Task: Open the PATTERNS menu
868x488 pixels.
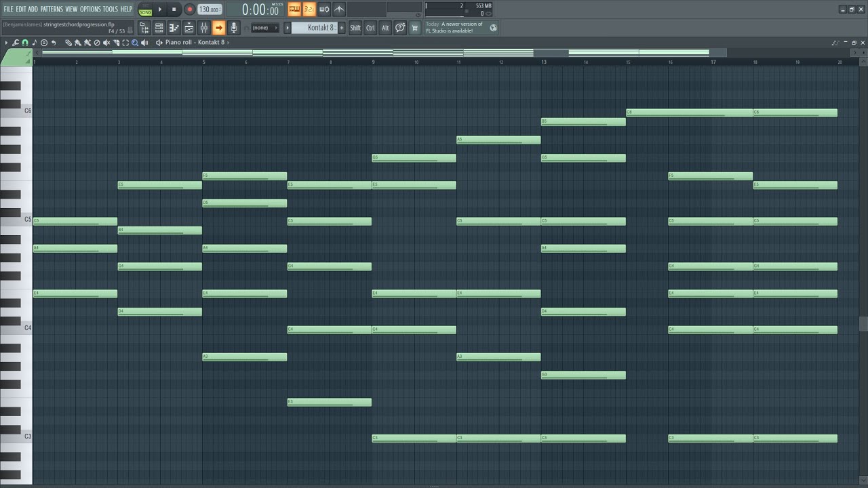Action: pyautogui.click(x=52, y=9)
